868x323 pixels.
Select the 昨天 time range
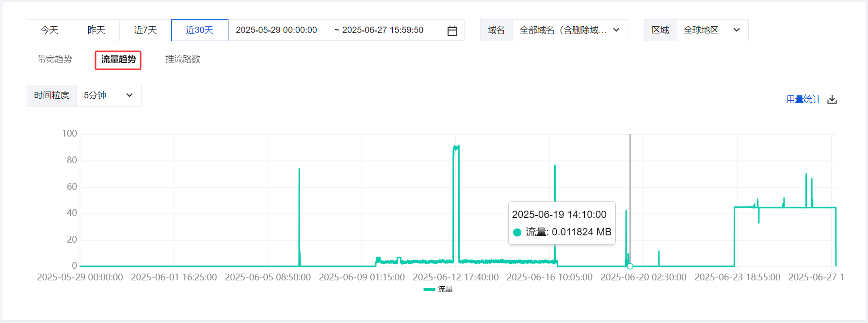pyautogui.click(x=96, y=30)
